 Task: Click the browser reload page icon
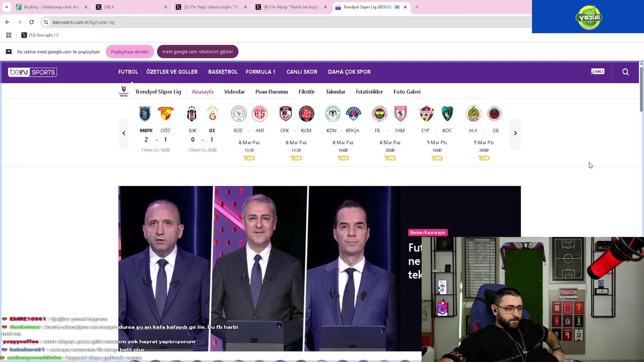click(x=31, y=22)
